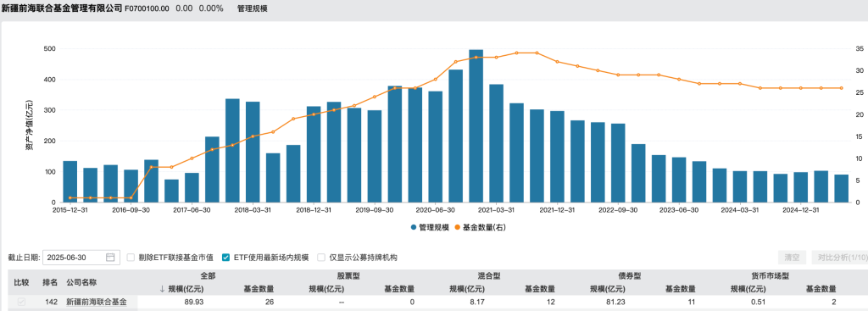Click the first orange line point at 2015-12-31
The width and height of the screenshot is (868, 311).
point(70,198)
